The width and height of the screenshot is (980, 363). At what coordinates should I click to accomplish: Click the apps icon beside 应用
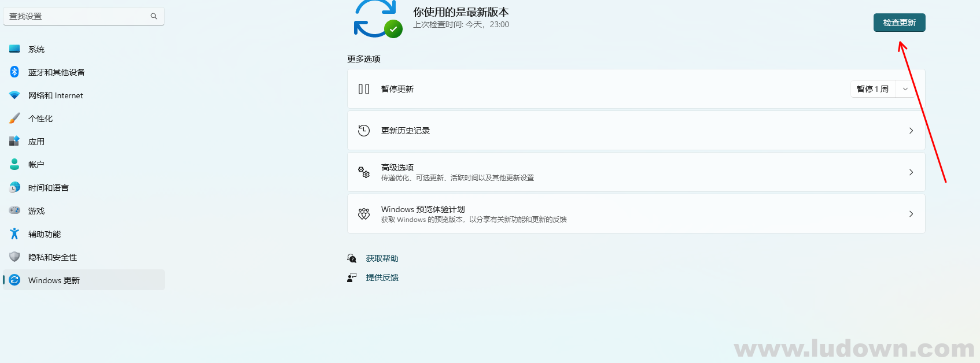[x=14, y=141]
